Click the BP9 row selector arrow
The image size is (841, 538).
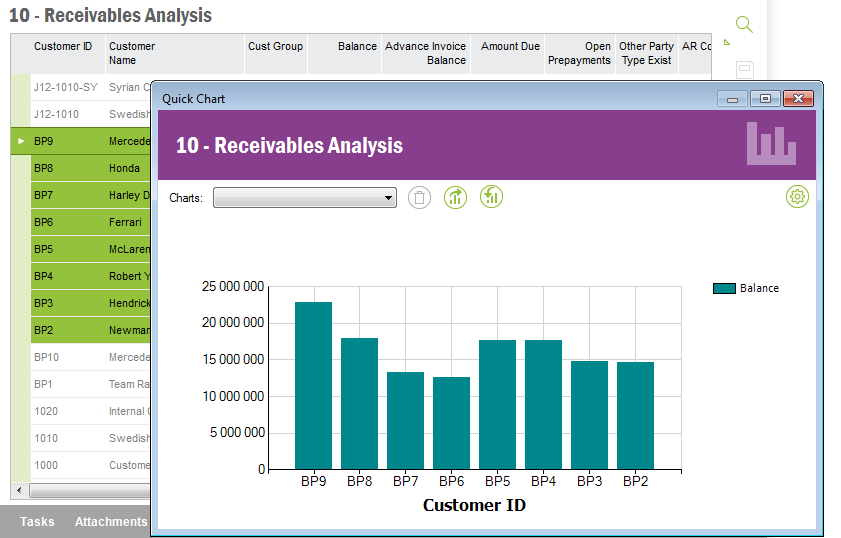(21, 141)
